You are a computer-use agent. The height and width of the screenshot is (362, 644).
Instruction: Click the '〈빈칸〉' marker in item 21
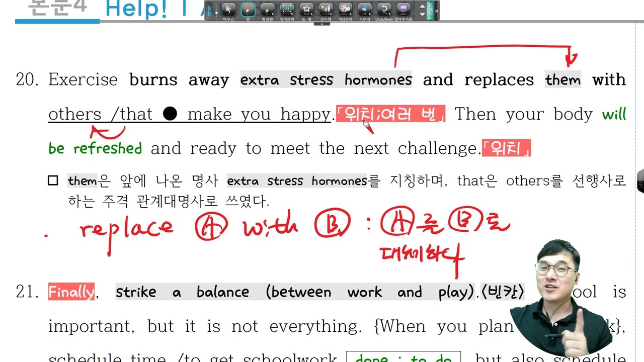click(x=503, y=292)
